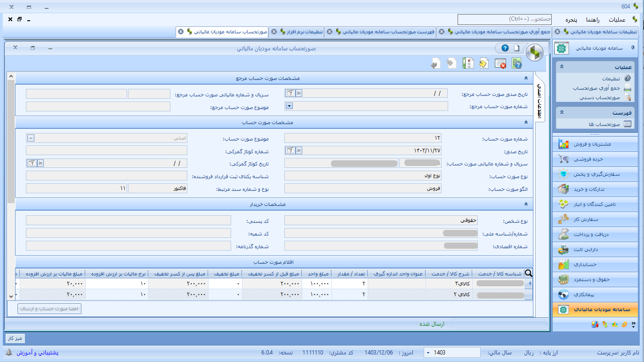Close the تنظیمات نرم افزار tab
The image size is (644, 362).
274,31
